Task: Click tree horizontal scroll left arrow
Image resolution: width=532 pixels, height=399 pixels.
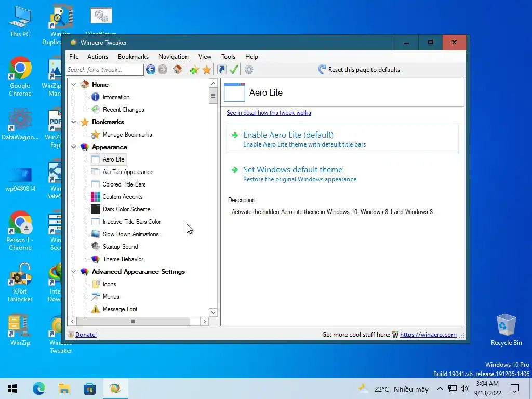Action: 72,321
